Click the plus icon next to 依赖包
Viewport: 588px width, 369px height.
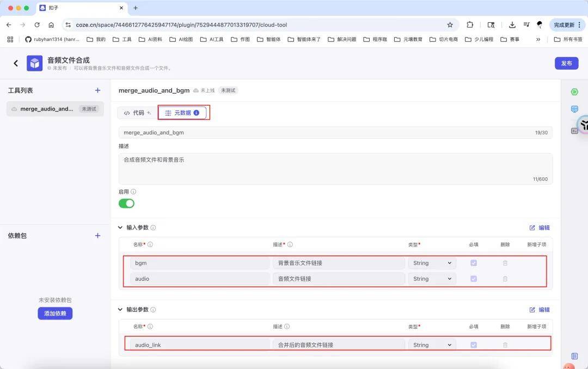pyautogui.click(x=98, y=236)
